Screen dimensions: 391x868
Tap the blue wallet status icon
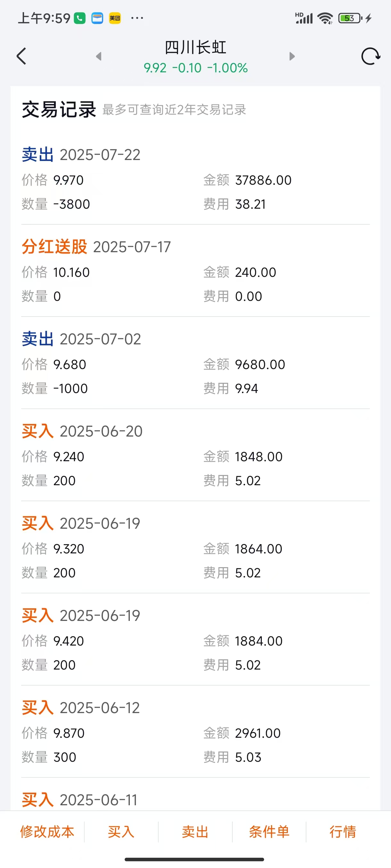tap(97, 18)
